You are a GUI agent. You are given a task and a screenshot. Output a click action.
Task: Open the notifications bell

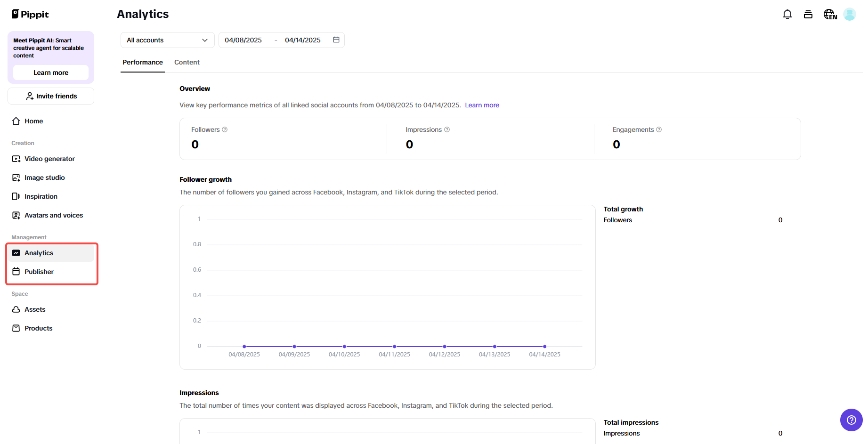pyautogui.click(x=787, y=14)
